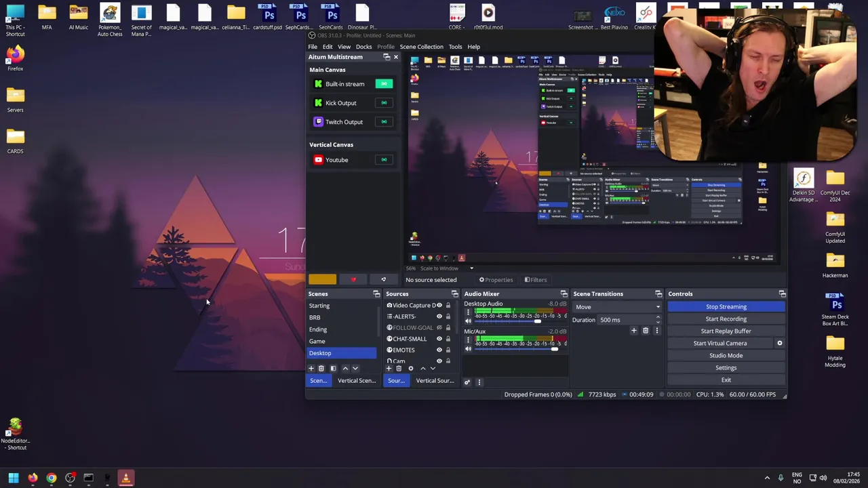Viewport: 868px width, 488px height.
Task: Click Start Recording button
Action: click(x=726, y=319)
